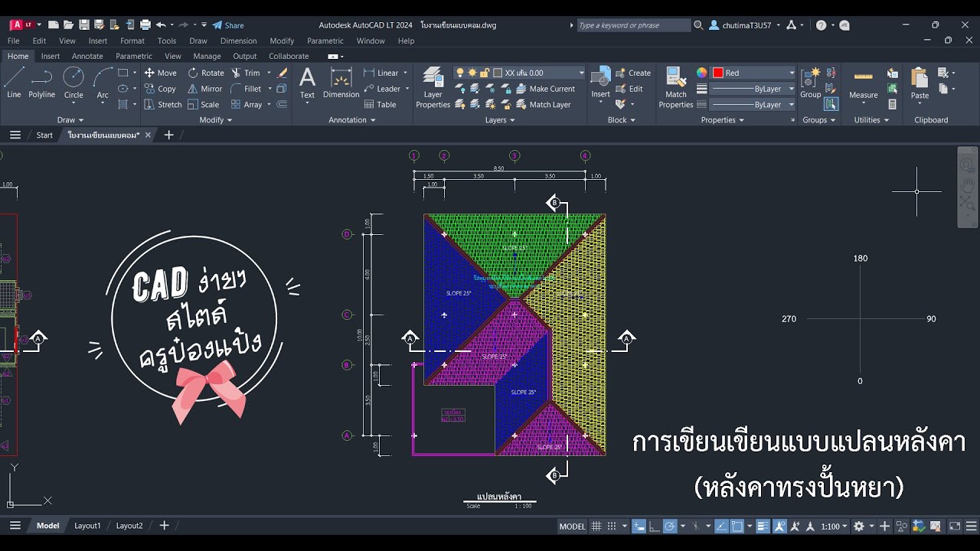Click the object color wheel icon
This screenshot has height=551, width=980.
pyautogui.click(x=702, y=73)
